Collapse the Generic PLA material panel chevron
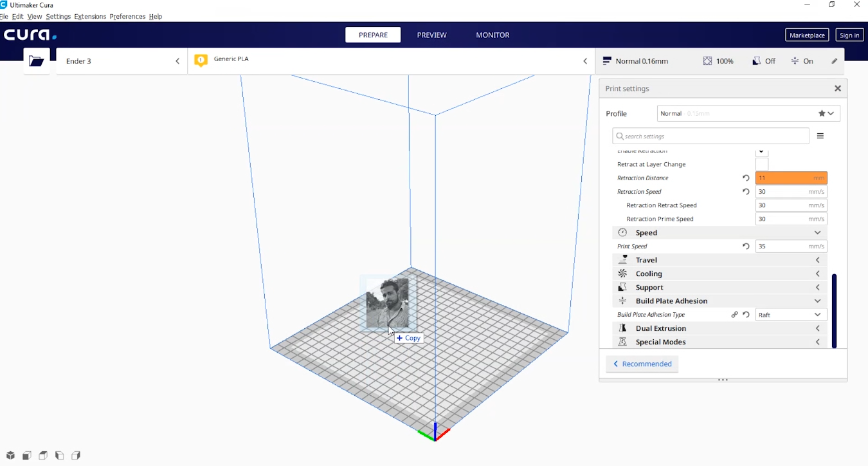 pos(585,61)
